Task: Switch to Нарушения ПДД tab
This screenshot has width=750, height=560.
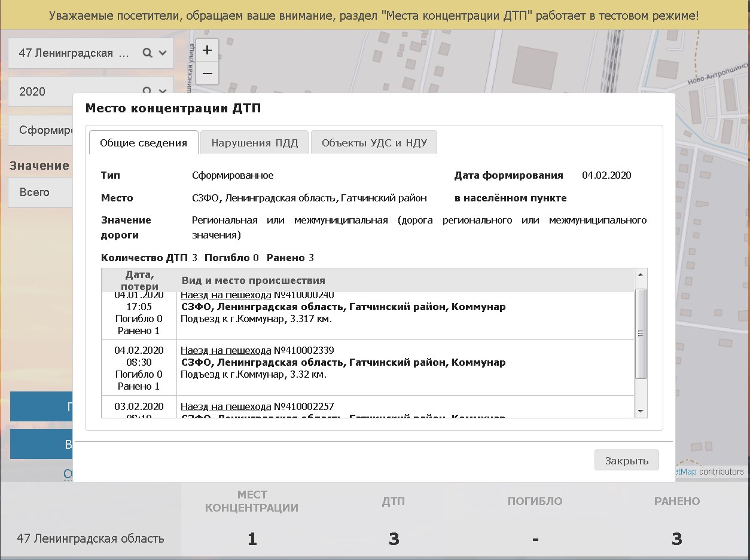Action: (x=254, y=143)
